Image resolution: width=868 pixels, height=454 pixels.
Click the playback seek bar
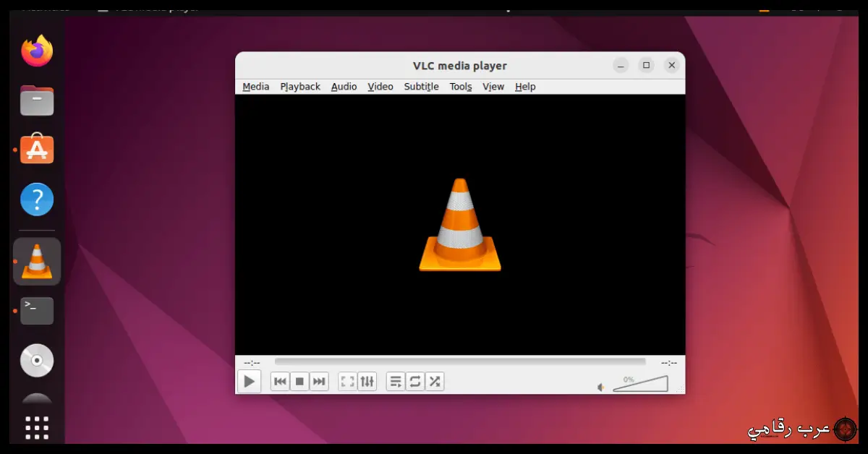click(x=460, y=361)
